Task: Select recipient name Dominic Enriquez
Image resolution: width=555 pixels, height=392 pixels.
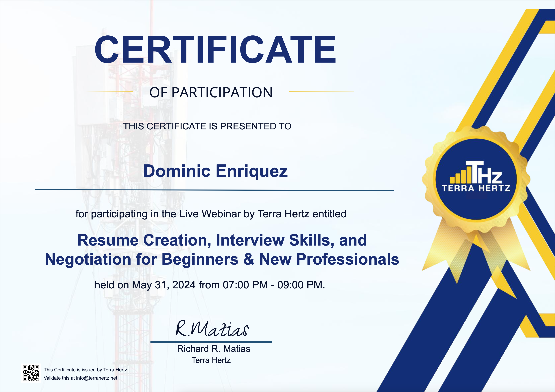Action: (215, 171)
